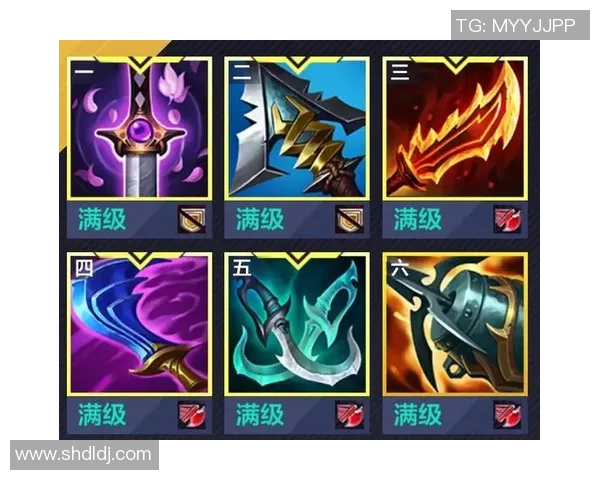Click the armor penetration badge under card one
The image size is (600, 480).
(192, 220)
